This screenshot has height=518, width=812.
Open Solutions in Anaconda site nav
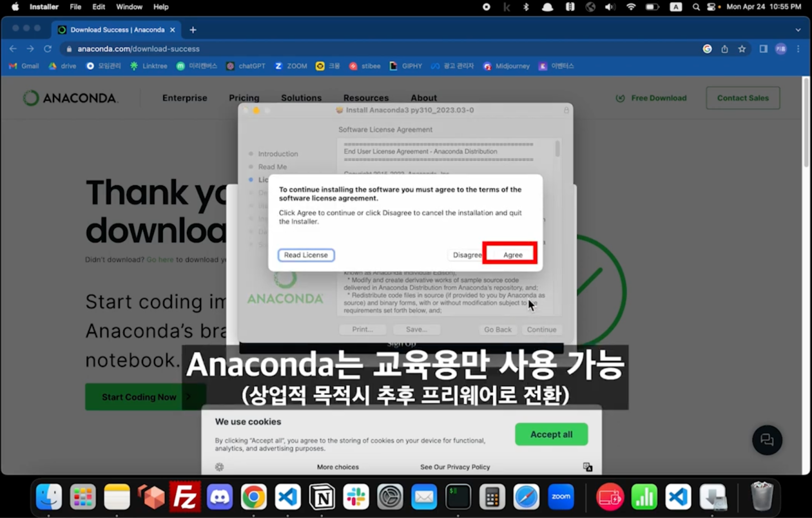[301, 98]
